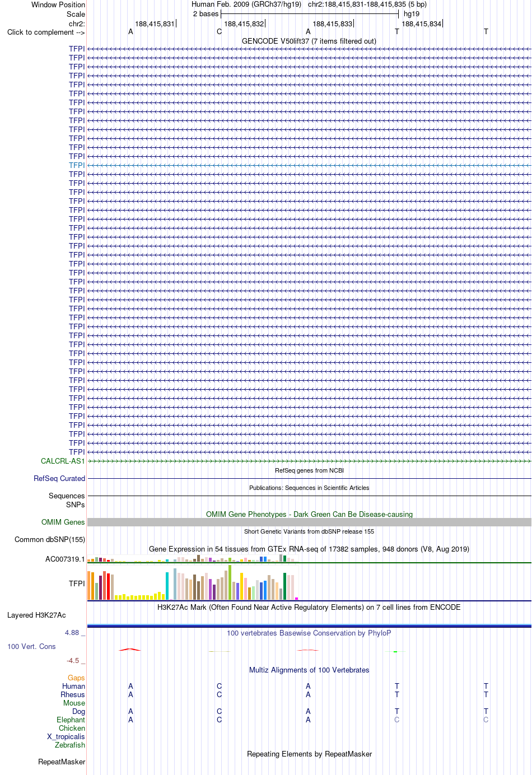Click the chr2:188,415,831-188,415,835 (5 bp) position text
The image size is (532, 775).
367,4
